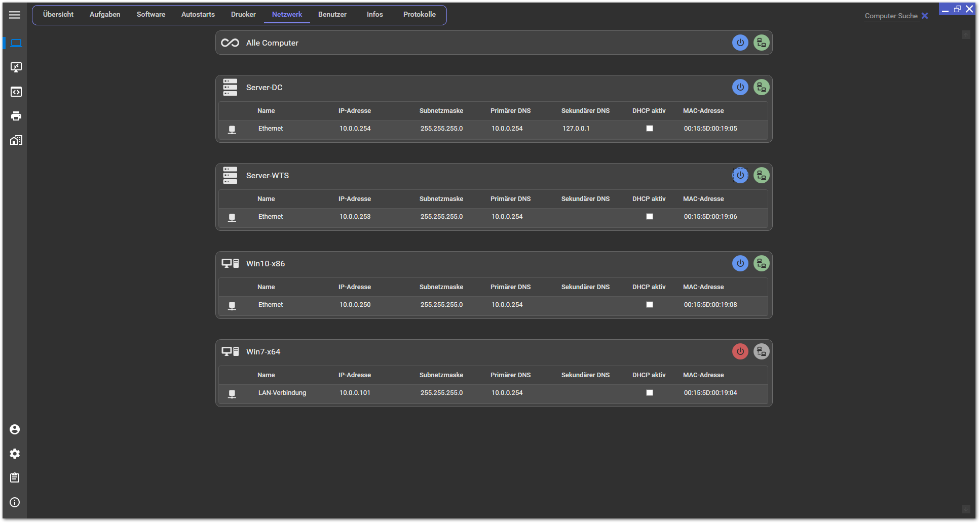Click IP address 10.0.0.253
980x523 pixels.
click(x=355, y=217)
